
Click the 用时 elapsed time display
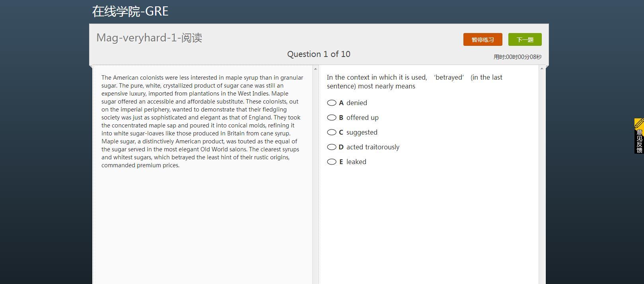[x=518, y=57]
